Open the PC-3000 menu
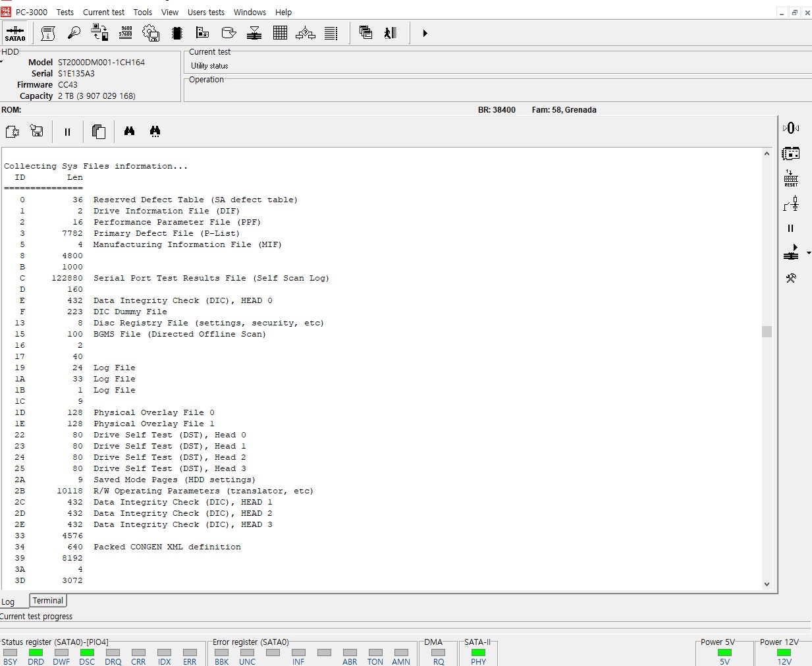The image size is (812, 666). 32,12
